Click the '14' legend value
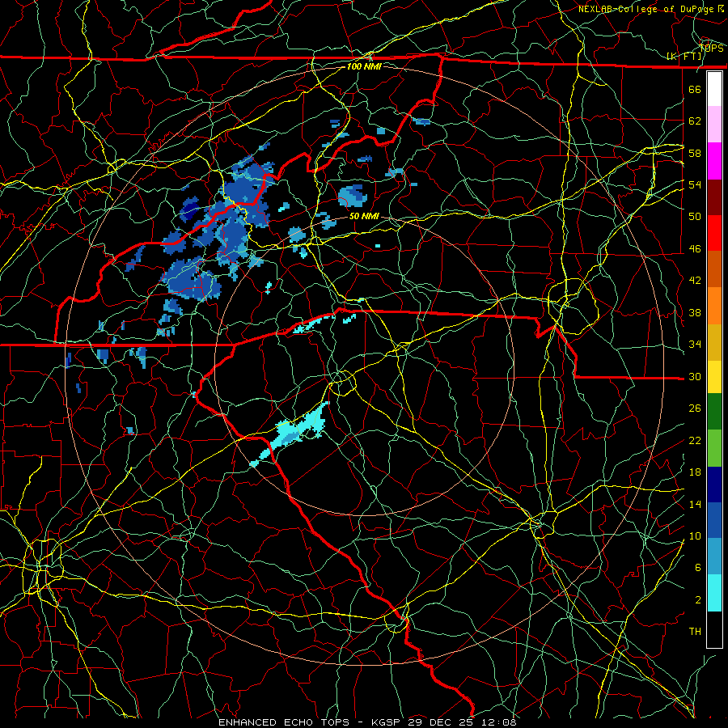Viewport: 728px width, 728px height. click(695, 504)
